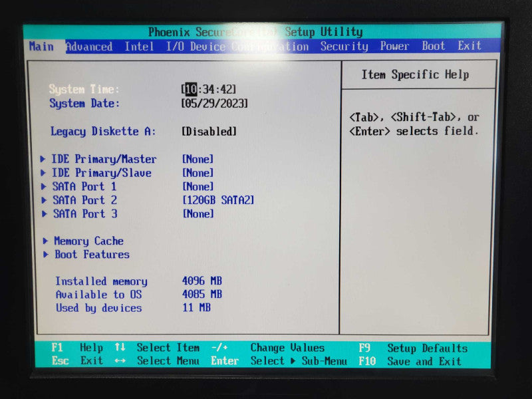The image size is (532, 399).
Task: Click the Available to OS label
Action: click(x=98, y=295)
